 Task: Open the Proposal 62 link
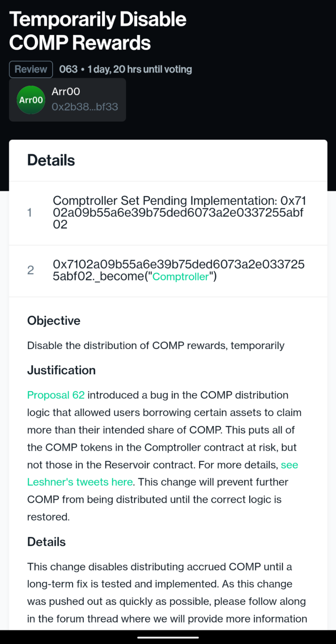(56, 395)
